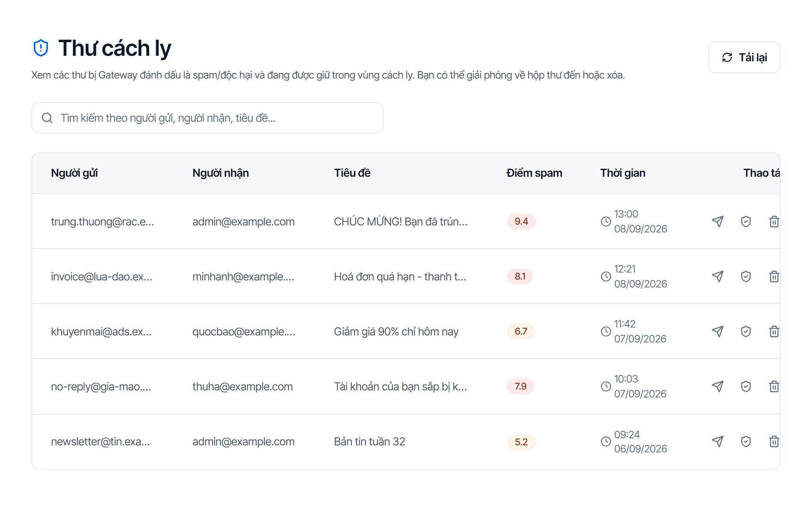The image size is (812, 507).
Task: Open the subject CHÚC MỪNG! Bạn đã trún...
Action: [x=400, y=221]
